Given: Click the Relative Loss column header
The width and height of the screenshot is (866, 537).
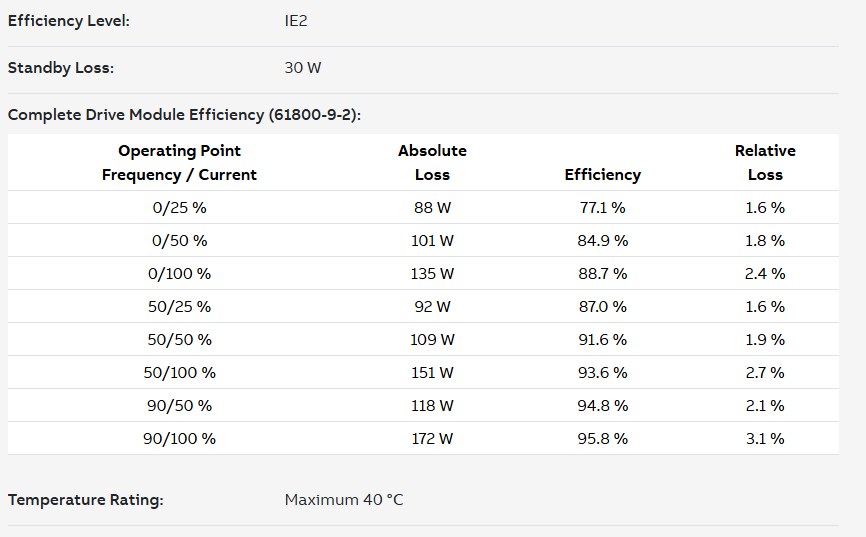Looking at the screenshot, I should click(765, 162).
